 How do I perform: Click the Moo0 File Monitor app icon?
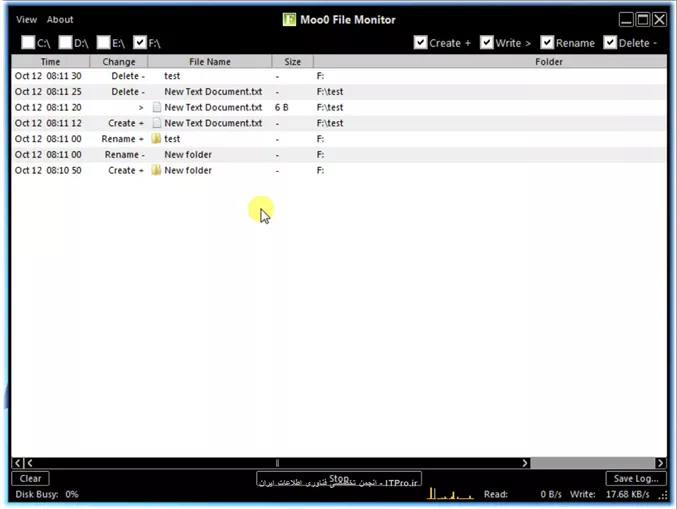(x=289, y=19)
